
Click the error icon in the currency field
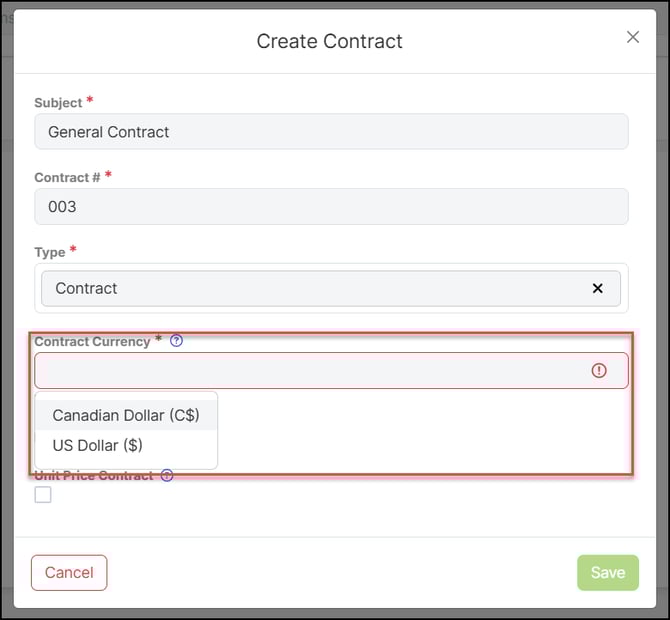[x=599, y=371]
